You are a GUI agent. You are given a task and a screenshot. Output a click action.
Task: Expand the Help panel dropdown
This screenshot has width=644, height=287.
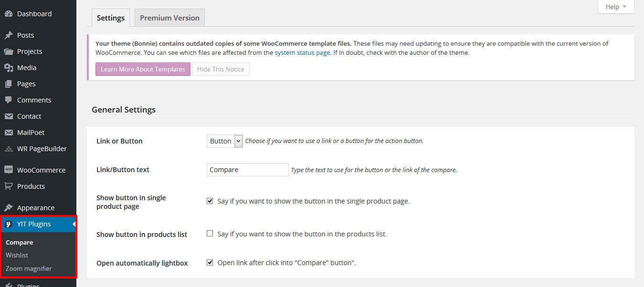coord(616,7)
